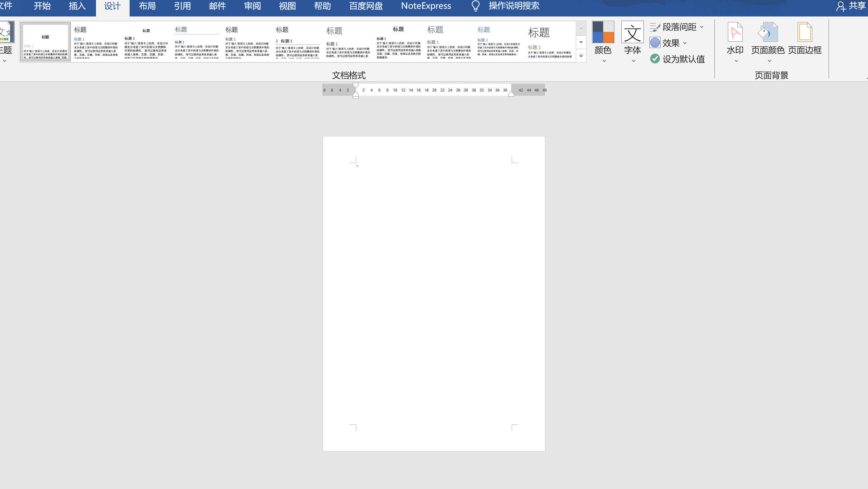This screenshot has width=868, height=489.
Task: Select the fourth style set with underlined title
Action: pyautogui.click(x=197, y=42)
